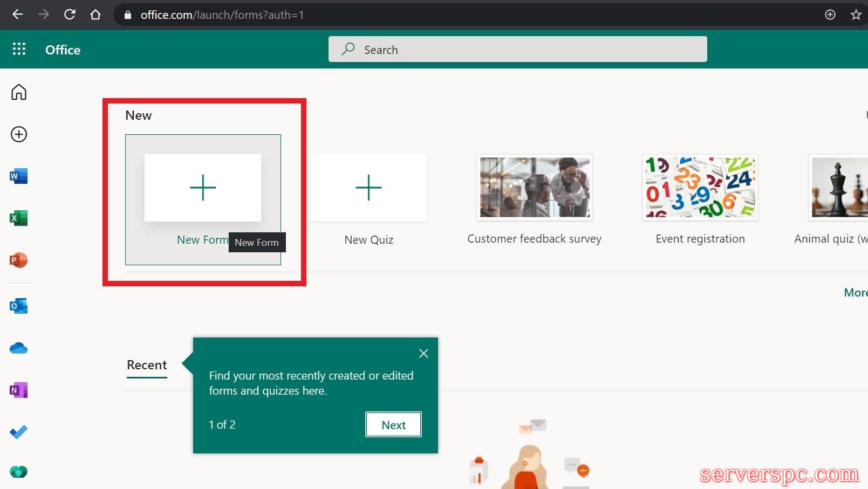This screenshot has width=868, height=489.
Task: Launch OneNote from the sidebar
Action: [x=19, y=390]
